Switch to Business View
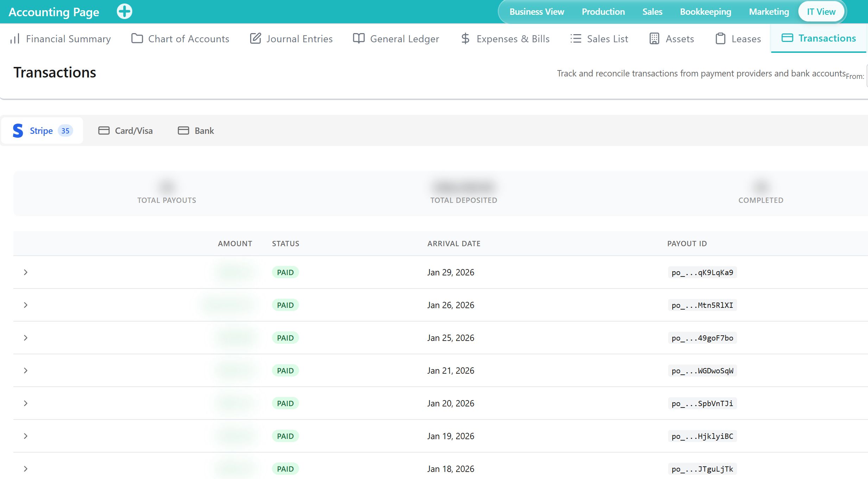868x479 pixels. [x=537, y=12]
